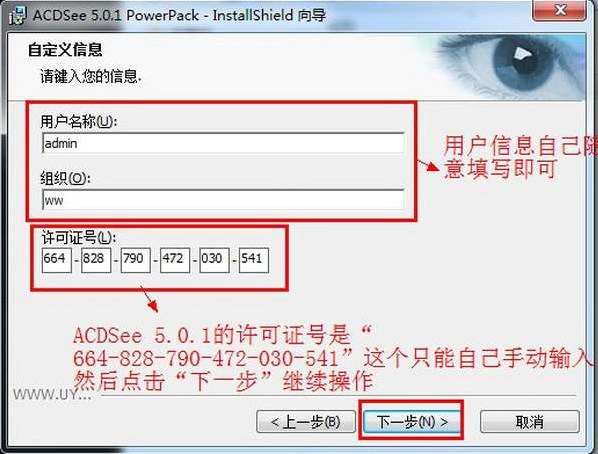Focus the username field containing admin

[x=223, y=143]
